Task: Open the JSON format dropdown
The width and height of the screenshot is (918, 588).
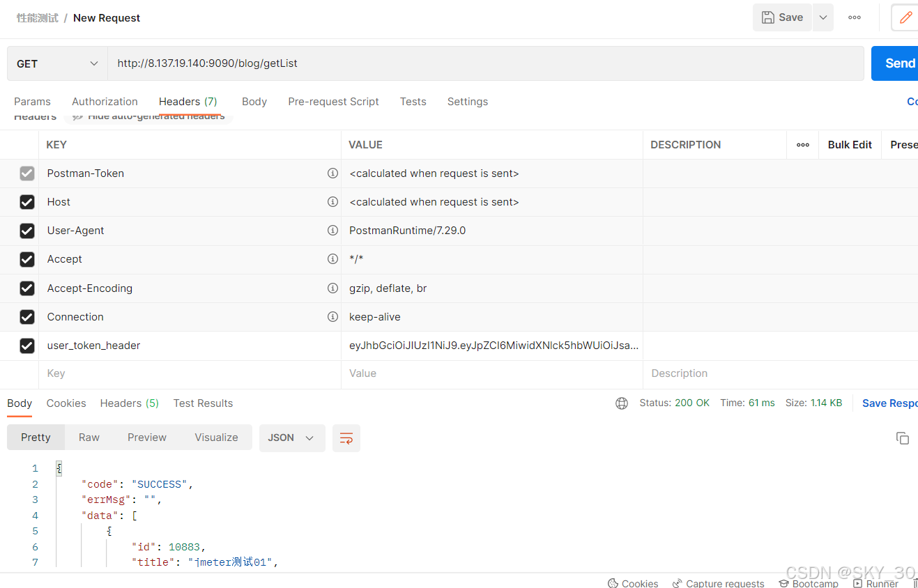Action: (x=292, y=438)
